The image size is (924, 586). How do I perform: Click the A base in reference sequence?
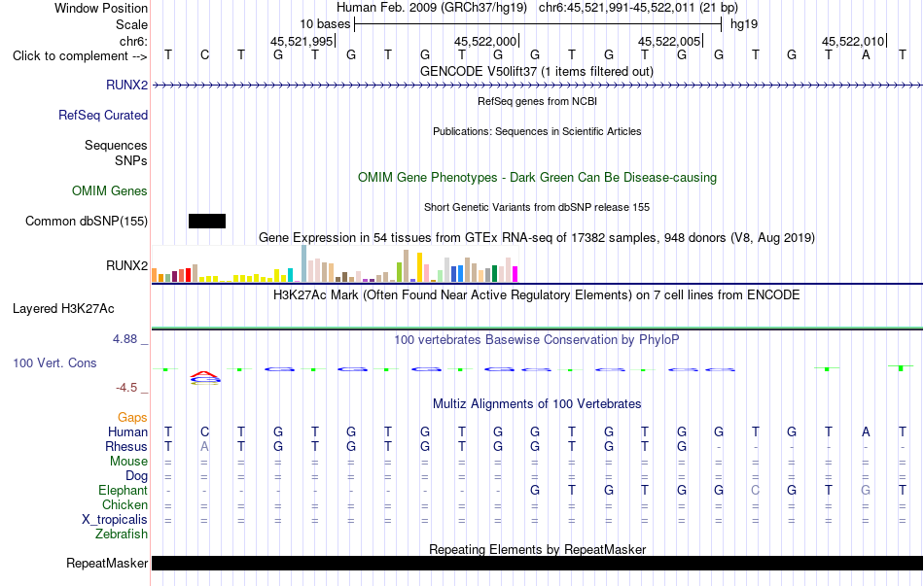[x=866, y=54]
